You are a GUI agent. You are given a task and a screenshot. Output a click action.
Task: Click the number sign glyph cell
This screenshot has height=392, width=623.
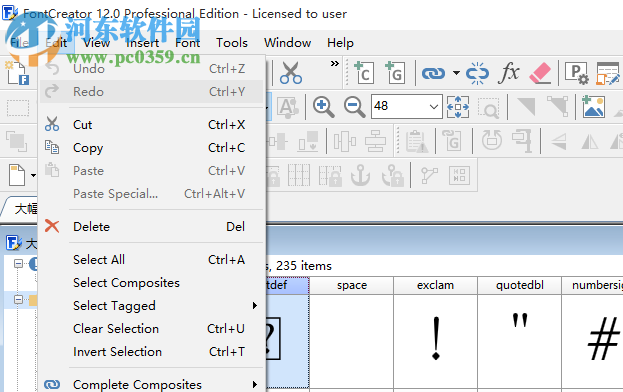[593, 342]
